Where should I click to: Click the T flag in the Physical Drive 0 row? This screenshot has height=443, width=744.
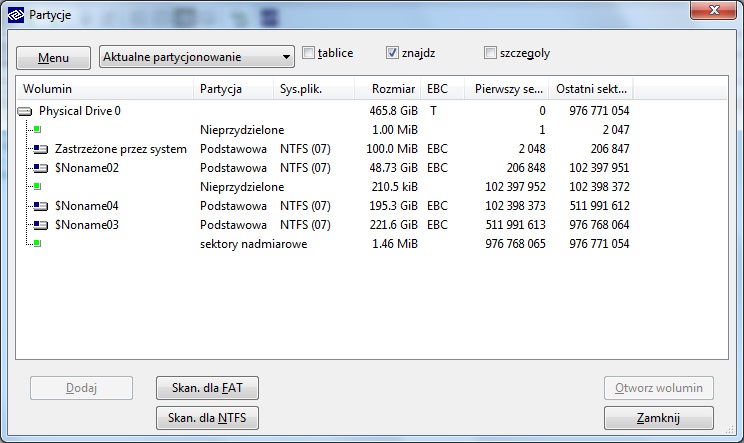click(x=433, y=111)
